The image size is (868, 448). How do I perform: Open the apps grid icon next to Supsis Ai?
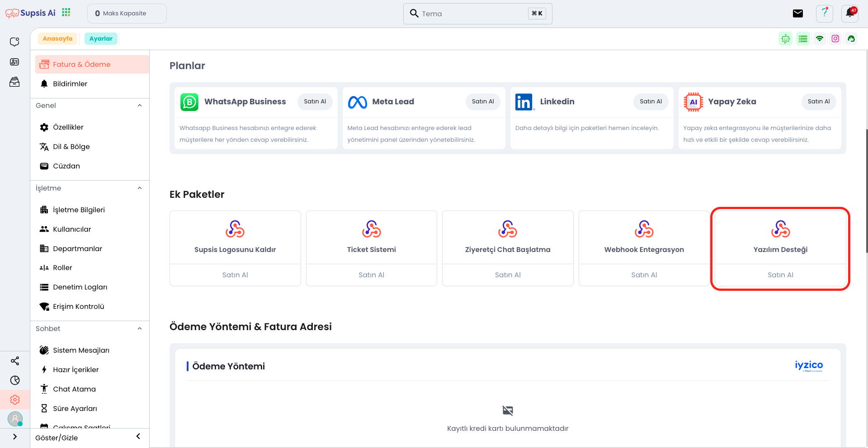click(66, 12)
